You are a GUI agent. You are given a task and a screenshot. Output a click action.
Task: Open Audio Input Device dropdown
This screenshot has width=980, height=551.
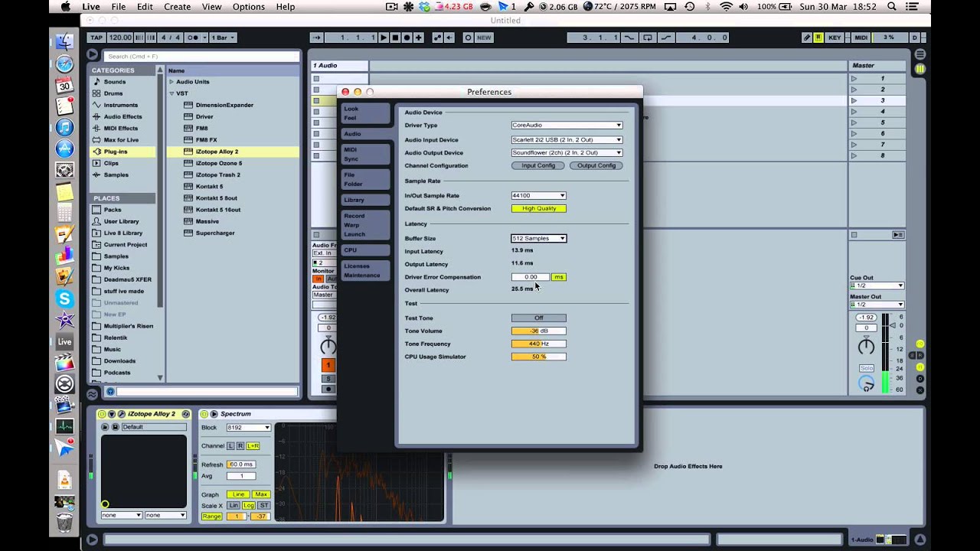coord(567,139)
